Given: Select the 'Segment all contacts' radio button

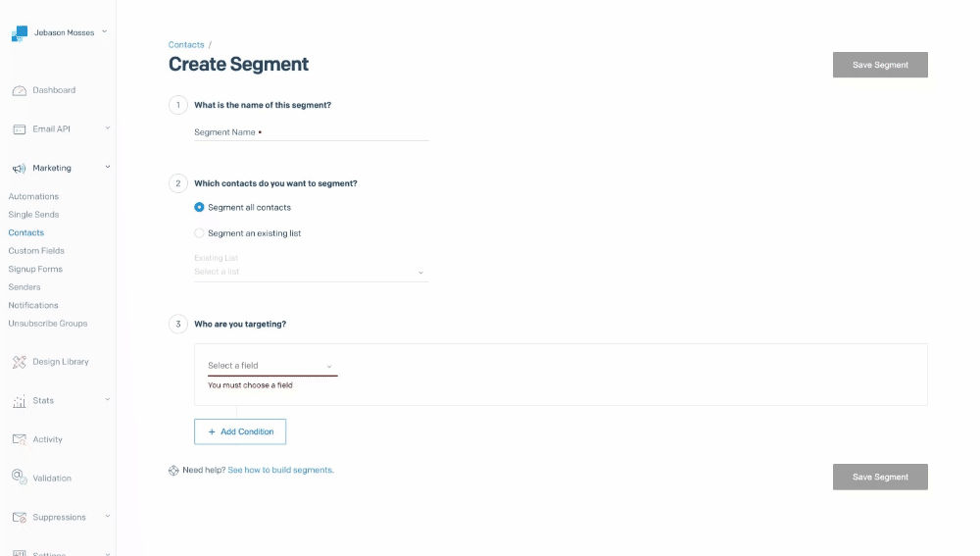Looking at the screenshot, I should (200, 208).
